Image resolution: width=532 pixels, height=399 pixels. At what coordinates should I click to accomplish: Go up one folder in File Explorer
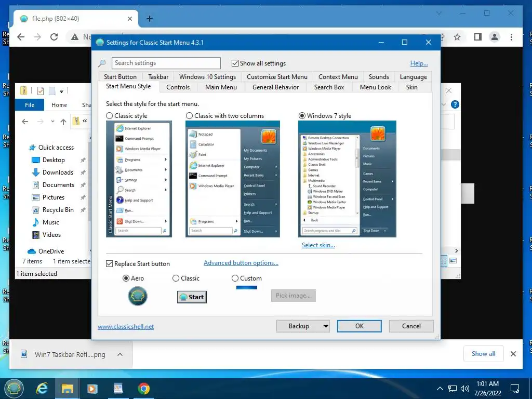pyautogui.click(x=63, y=122)
